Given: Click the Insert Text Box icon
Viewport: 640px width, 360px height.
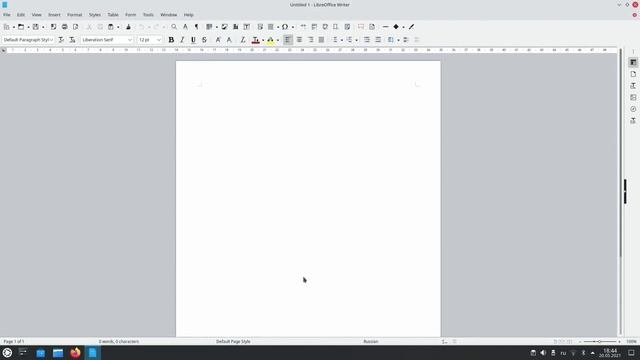Looking at the screenshot, I should tap(247, 27).
